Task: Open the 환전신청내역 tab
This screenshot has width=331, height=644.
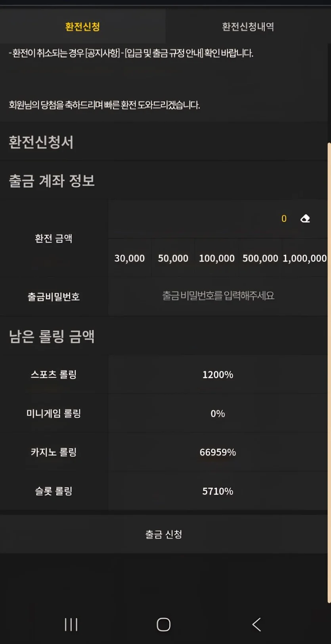Action: [248, 27]
